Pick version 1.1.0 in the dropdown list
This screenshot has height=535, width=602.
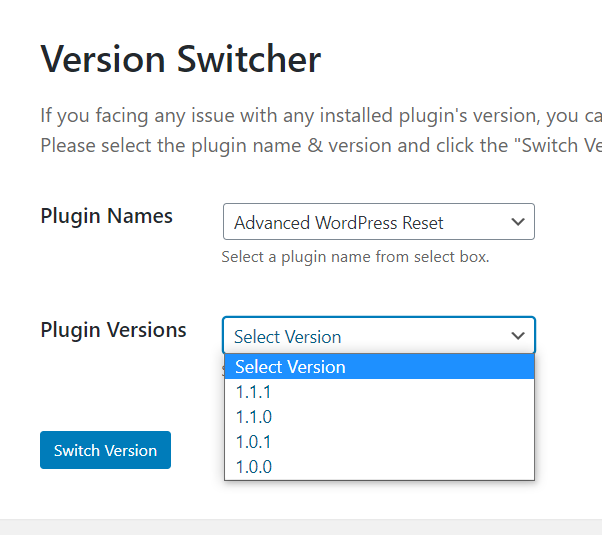coord(254,417)
